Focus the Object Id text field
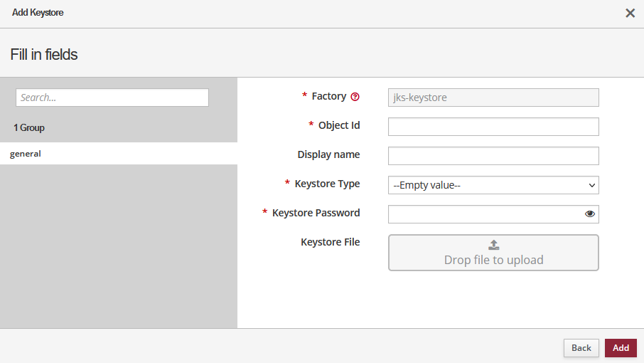This screenshot has height=363, width=644. point(493,127)
